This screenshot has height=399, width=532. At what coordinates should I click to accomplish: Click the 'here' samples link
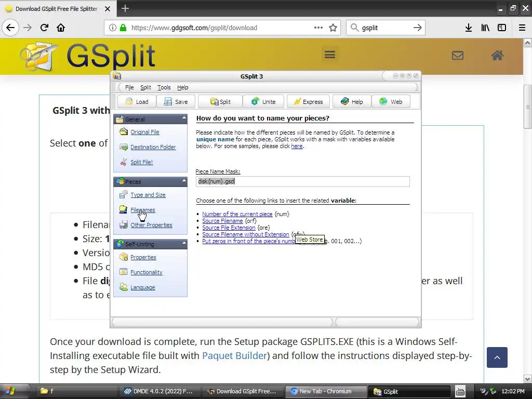297,146
